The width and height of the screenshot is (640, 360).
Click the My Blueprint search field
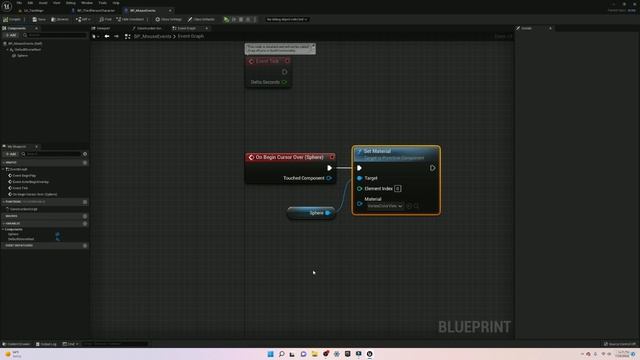point(51,154)
